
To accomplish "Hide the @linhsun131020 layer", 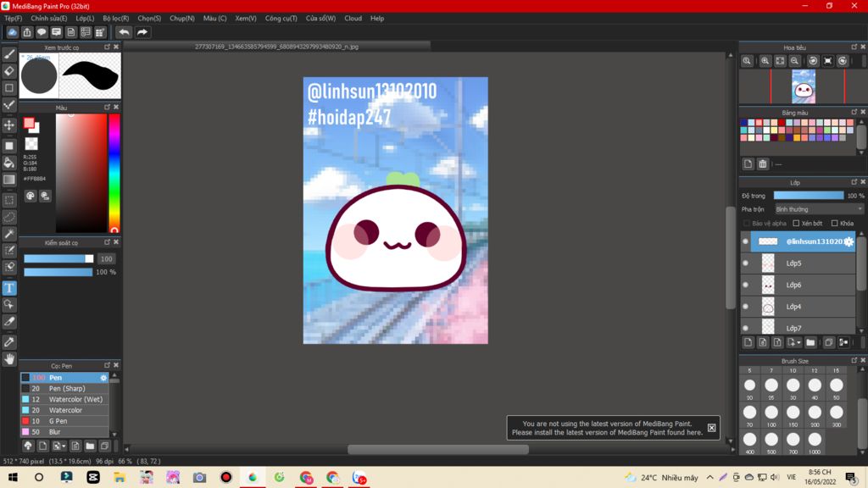I will [x=745, y=241].
